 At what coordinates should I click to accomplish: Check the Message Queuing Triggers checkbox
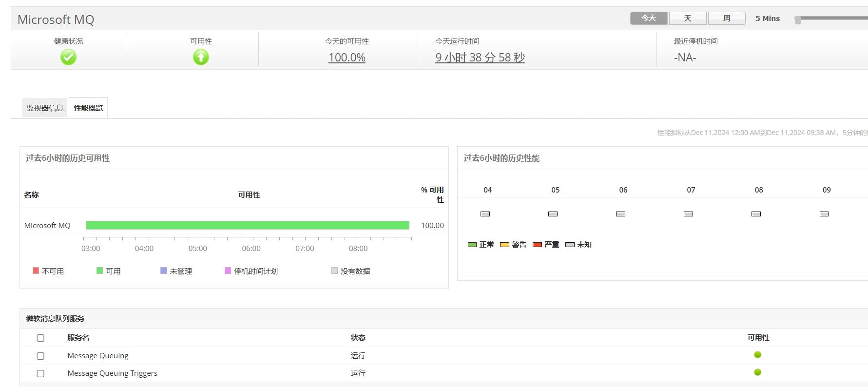40,374
